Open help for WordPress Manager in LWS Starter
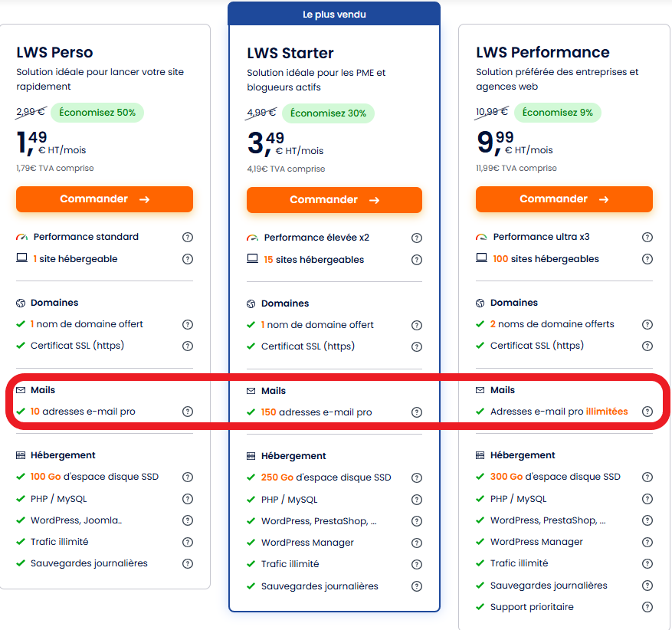This screenshot has height=630, width=672. (417, 543)
